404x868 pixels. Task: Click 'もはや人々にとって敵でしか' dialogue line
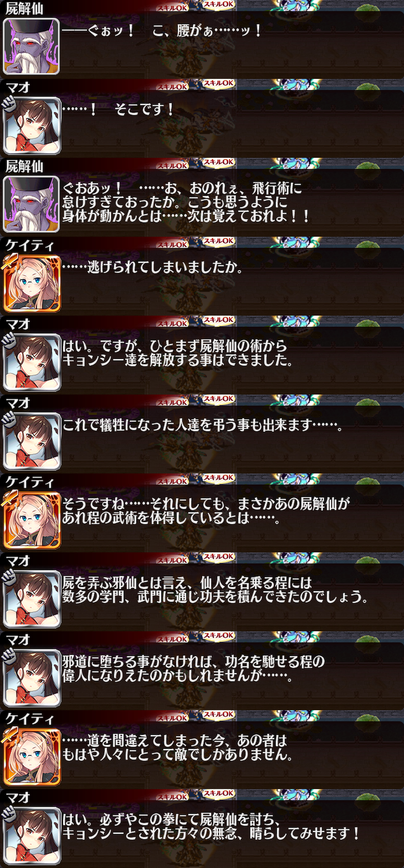click(x=177, y=755)
